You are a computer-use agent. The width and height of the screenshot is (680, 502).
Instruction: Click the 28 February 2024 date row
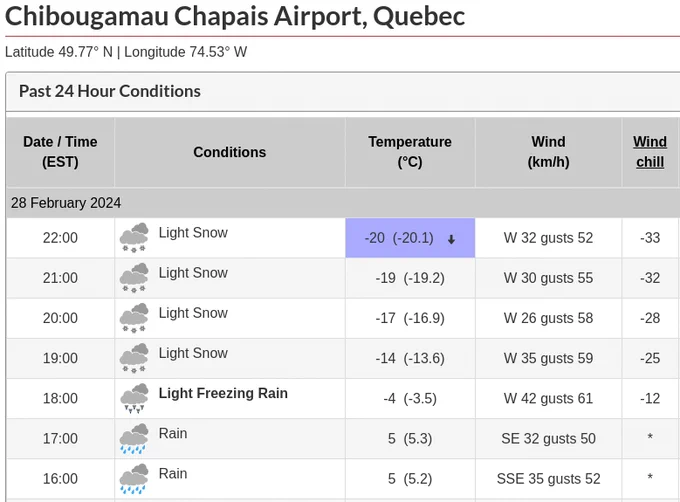pos(343,203)
